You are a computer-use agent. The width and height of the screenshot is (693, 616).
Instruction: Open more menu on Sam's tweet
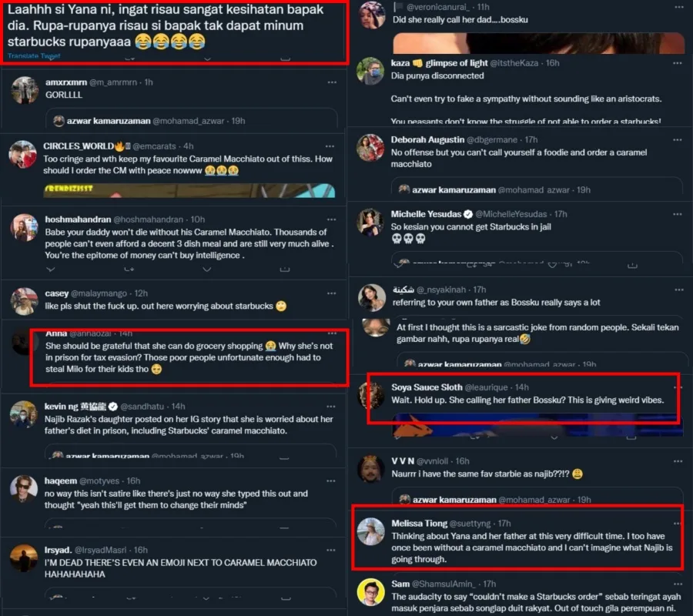click(678, 584)
